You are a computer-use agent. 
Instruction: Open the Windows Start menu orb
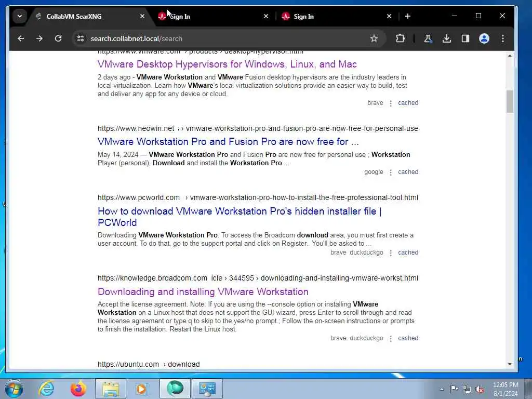click(x=14, y=389)
